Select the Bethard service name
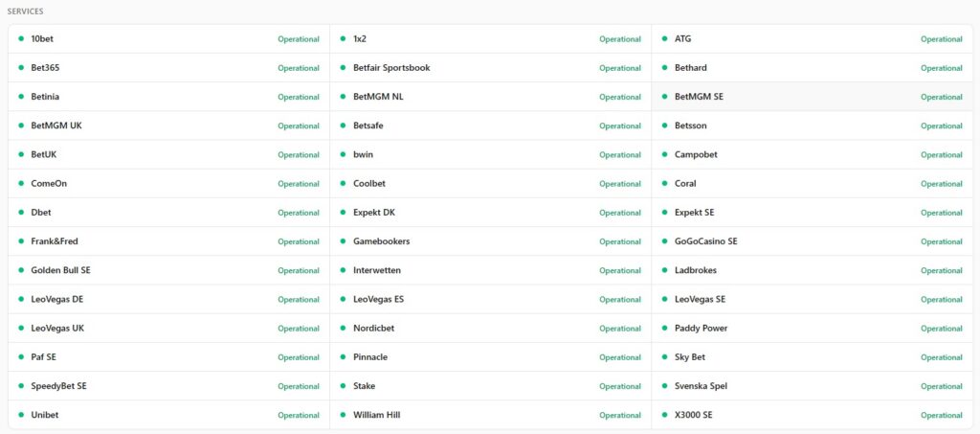Screen dimensions: 980x434 [x=691, y=67]
